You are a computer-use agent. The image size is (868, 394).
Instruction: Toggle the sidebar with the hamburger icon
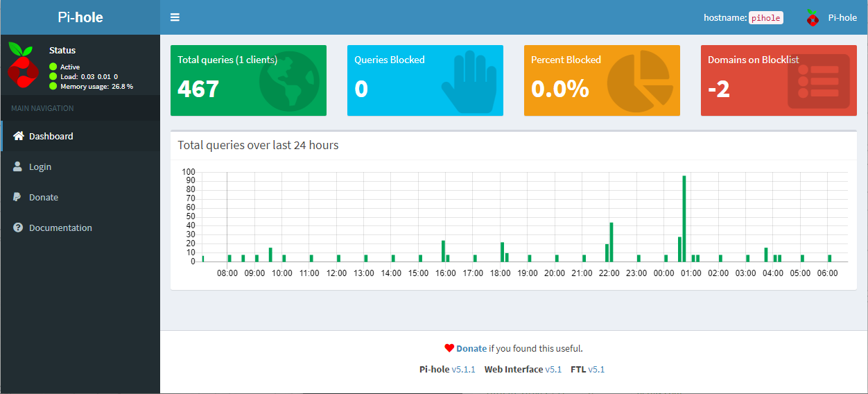[175, 17]
